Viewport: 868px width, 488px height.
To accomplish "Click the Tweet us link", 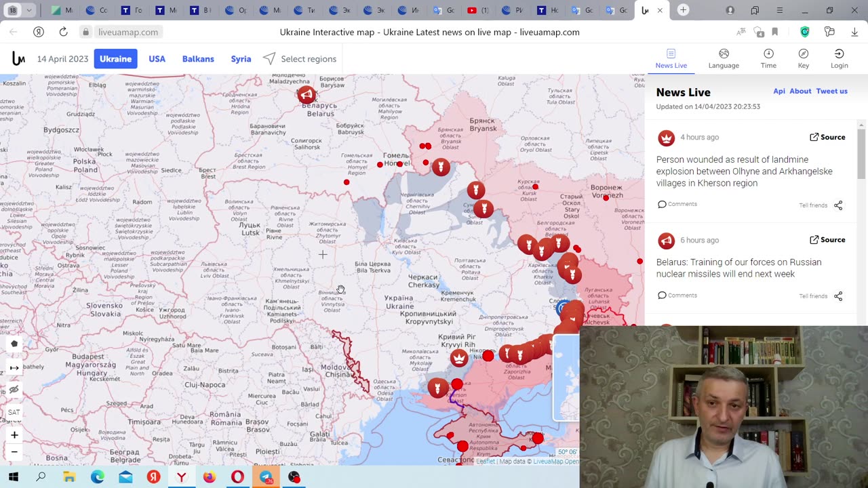I will point(831,91).
